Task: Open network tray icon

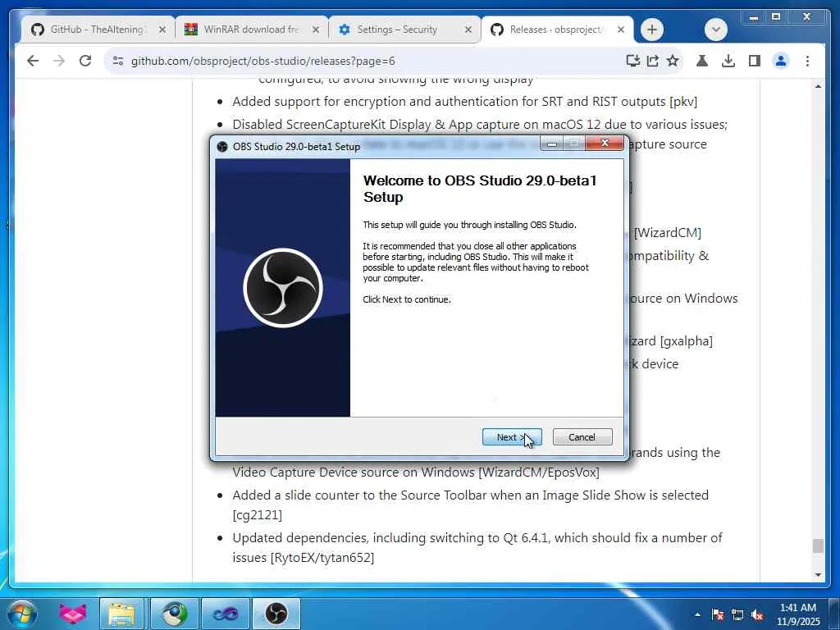Action: click(737, 615)
